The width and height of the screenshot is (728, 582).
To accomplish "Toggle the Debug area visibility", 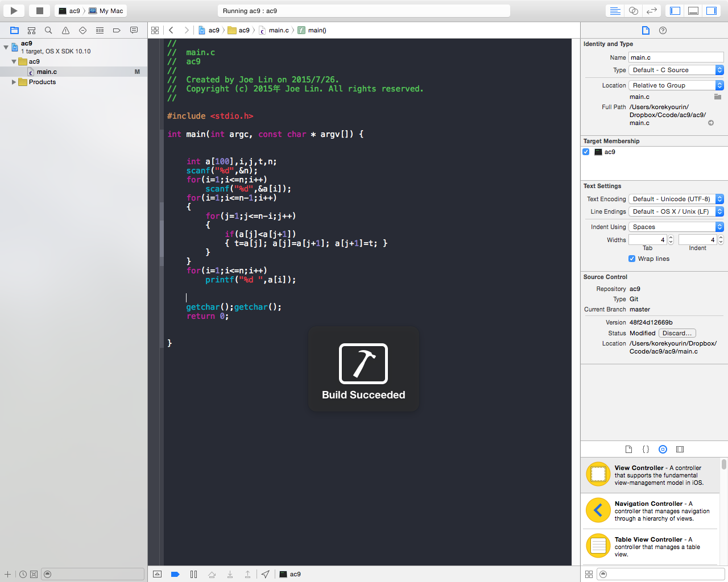I will pos(693,11).
